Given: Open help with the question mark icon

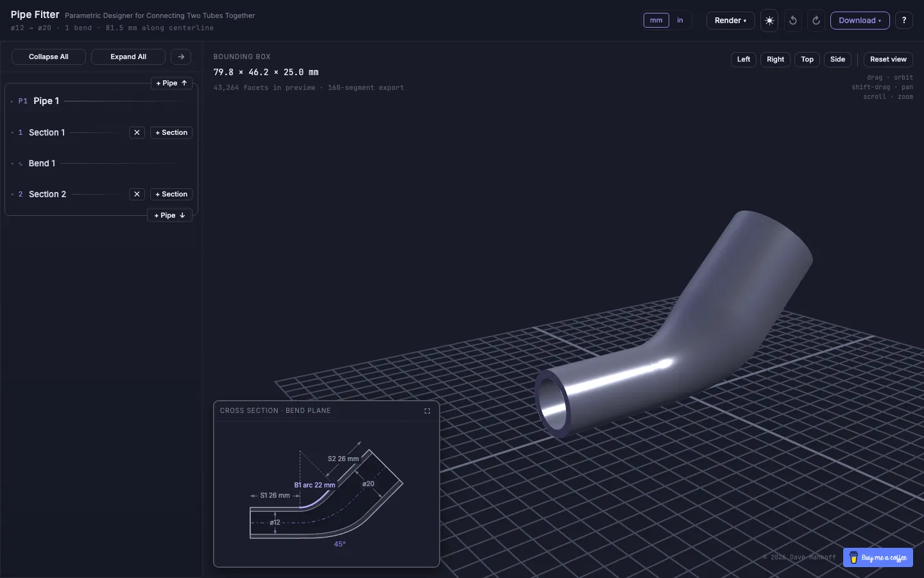Looking at the screenshot, I should [x=904, y=21].
